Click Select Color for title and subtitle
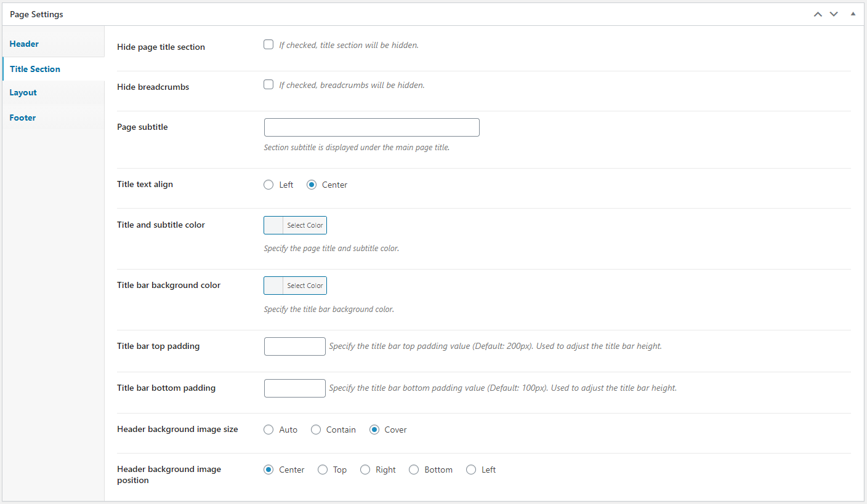The image size is (867, 504). click(305, 225)
